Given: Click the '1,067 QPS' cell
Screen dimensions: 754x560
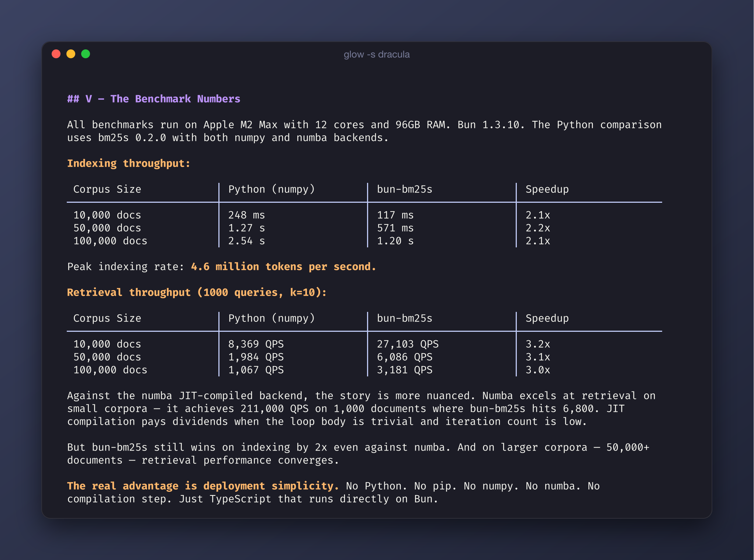Looking at the screenshot, I should coord(256,370).
